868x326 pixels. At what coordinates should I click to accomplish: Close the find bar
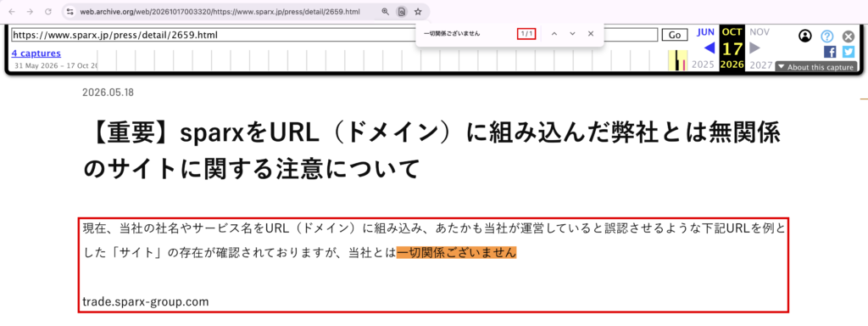click(591, 34)
